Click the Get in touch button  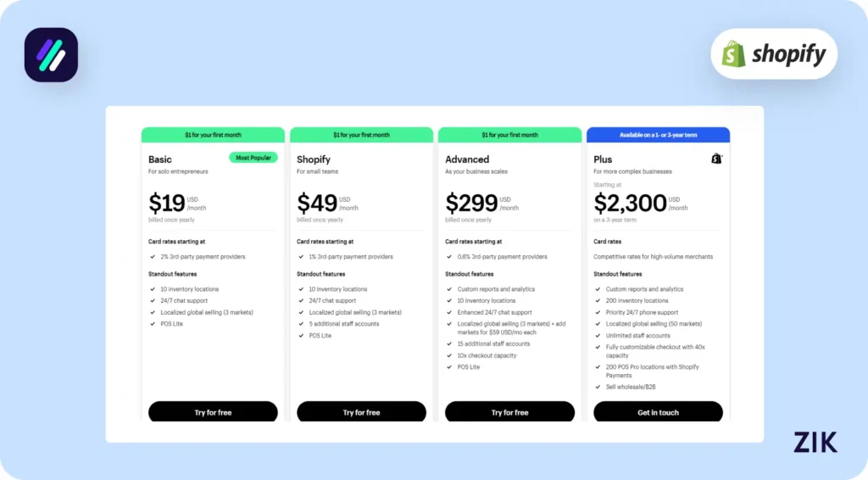coord(658,412)
